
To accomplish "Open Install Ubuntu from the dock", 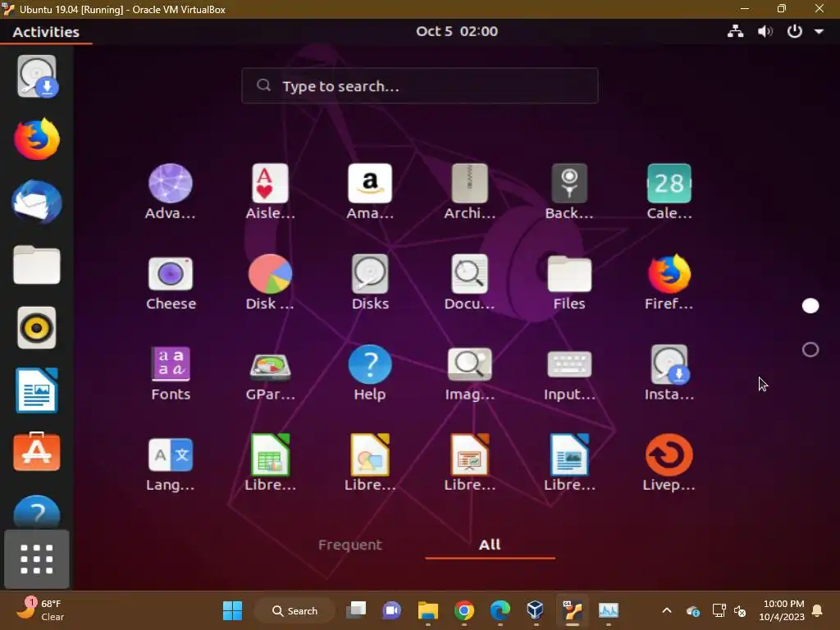I will (37, 76).
